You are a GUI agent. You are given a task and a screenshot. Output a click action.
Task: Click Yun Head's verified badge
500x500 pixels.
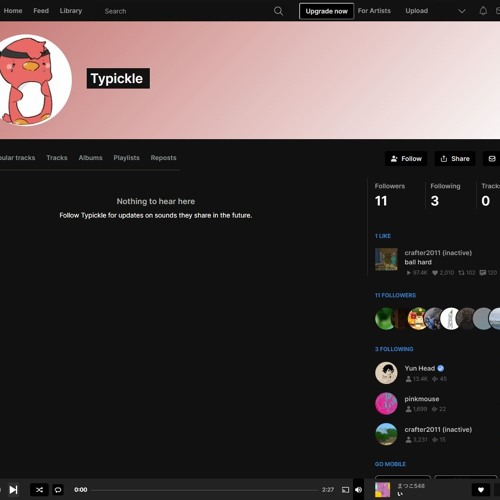pyautogui.click(x=440, y=368)
